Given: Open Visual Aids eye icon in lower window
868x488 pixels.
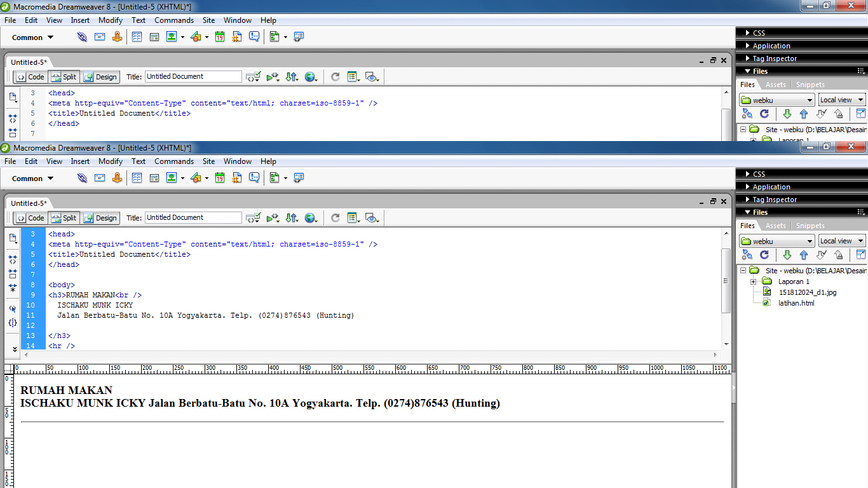Looking at the screenshot, I should pyautogui.click(x=372, y=218).
